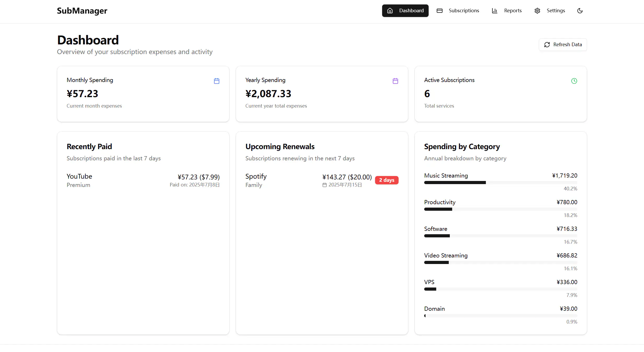Click the blue calendar icon in Monthly Spending

coord(216,81)
